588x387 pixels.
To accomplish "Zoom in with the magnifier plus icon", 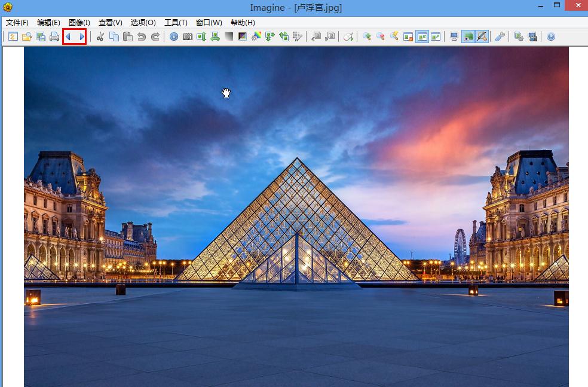I will coord(367,36).
